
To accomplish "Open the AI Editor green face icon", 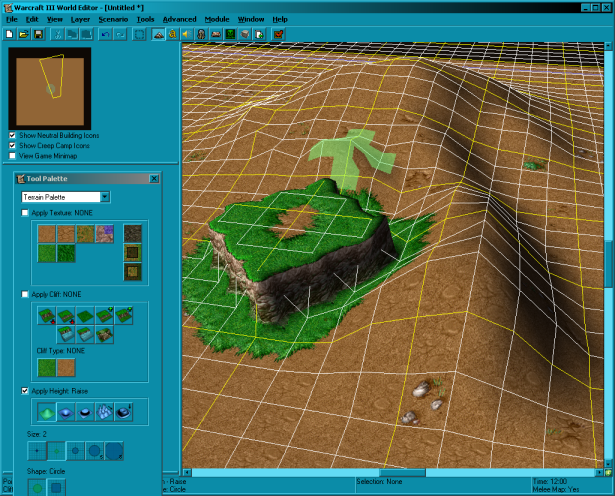I will (x=230, y=35).
